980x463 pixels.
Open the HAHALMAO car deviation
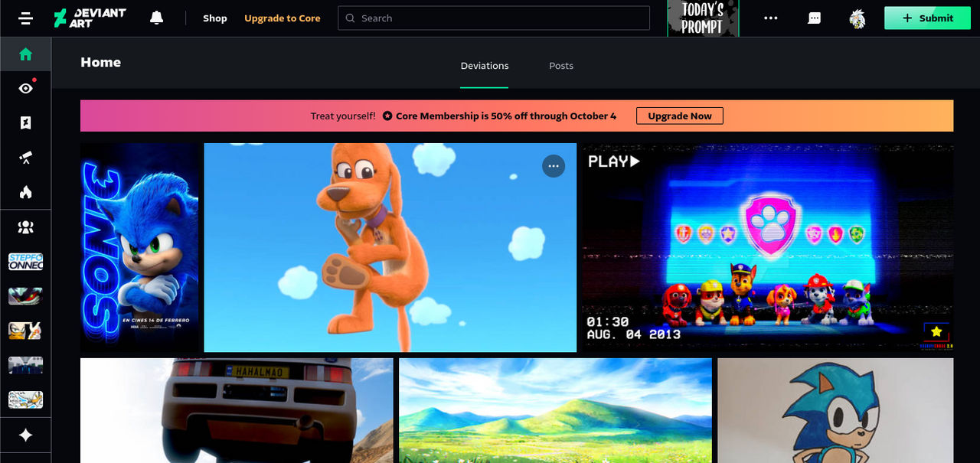coord(237,410)
